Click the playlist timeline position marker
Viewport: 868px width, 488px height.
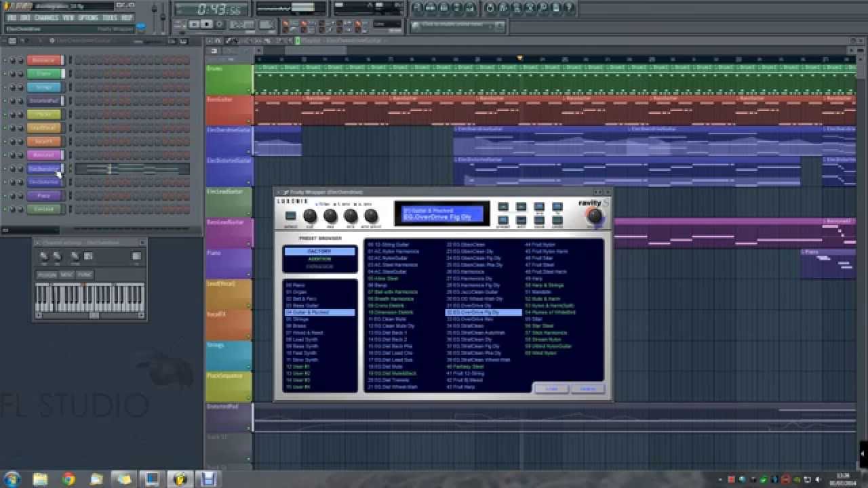pyautogui.click(x=520, y=58)
